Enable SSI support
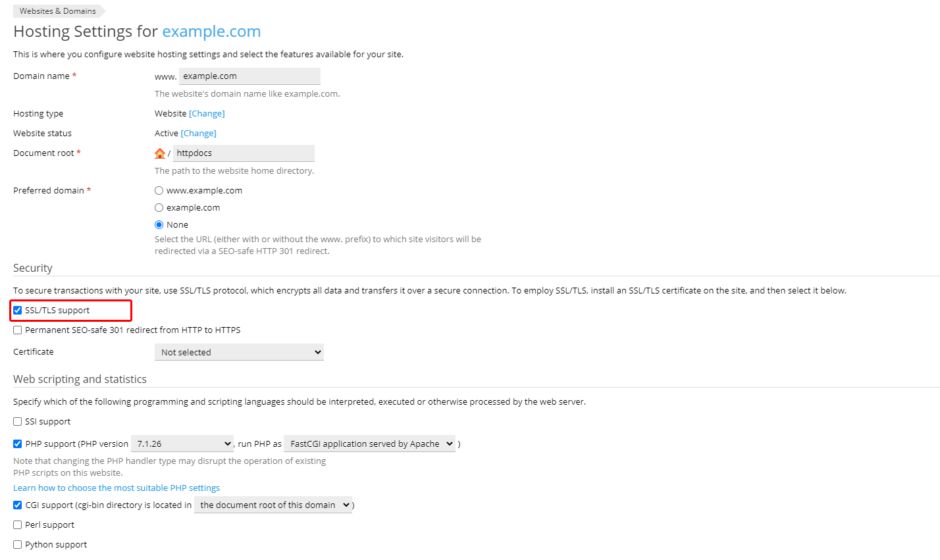The image size is (940, 560). [18, 422]
